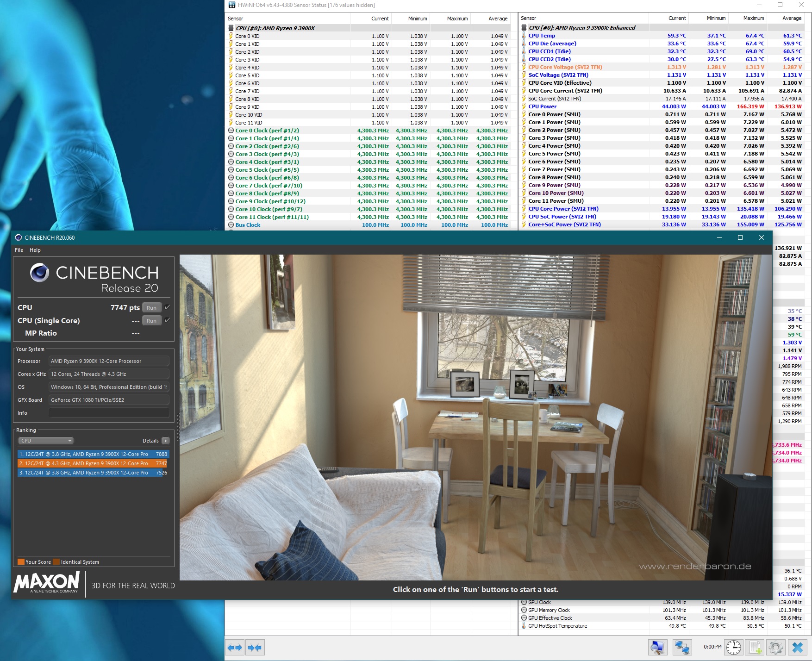
Task: Open HWiNFO settings via the gear icon
Action: tap(775, 647)
